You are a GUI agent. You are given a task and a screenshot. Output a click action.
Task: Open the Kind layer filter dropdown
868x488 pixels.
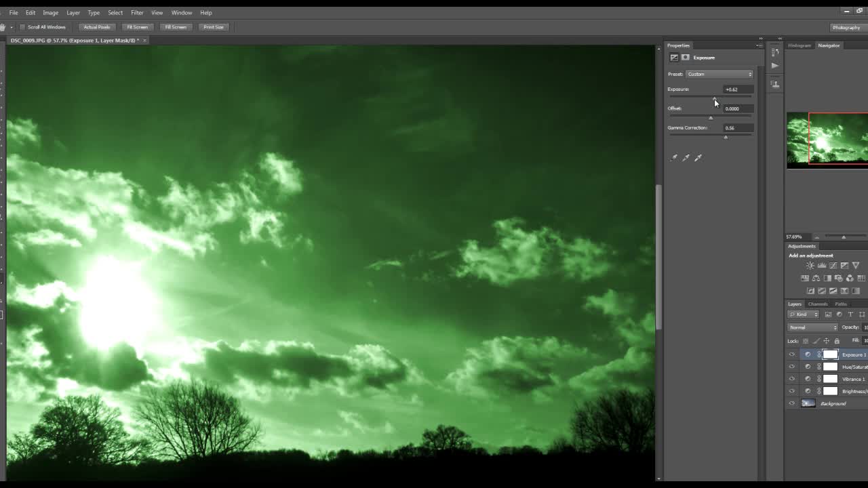point(803,314)
